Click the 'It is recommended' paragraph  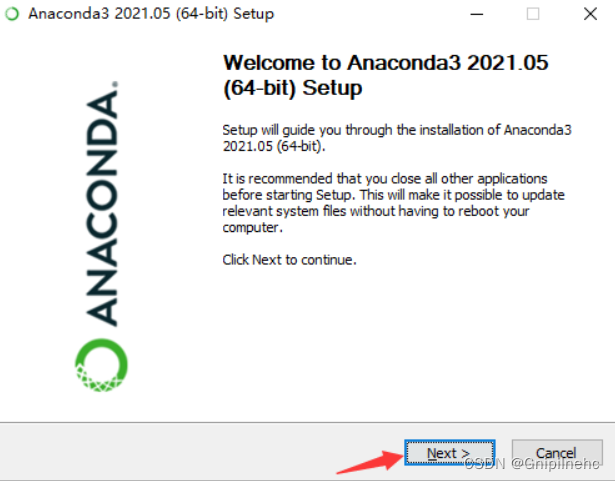click(393, 203)
